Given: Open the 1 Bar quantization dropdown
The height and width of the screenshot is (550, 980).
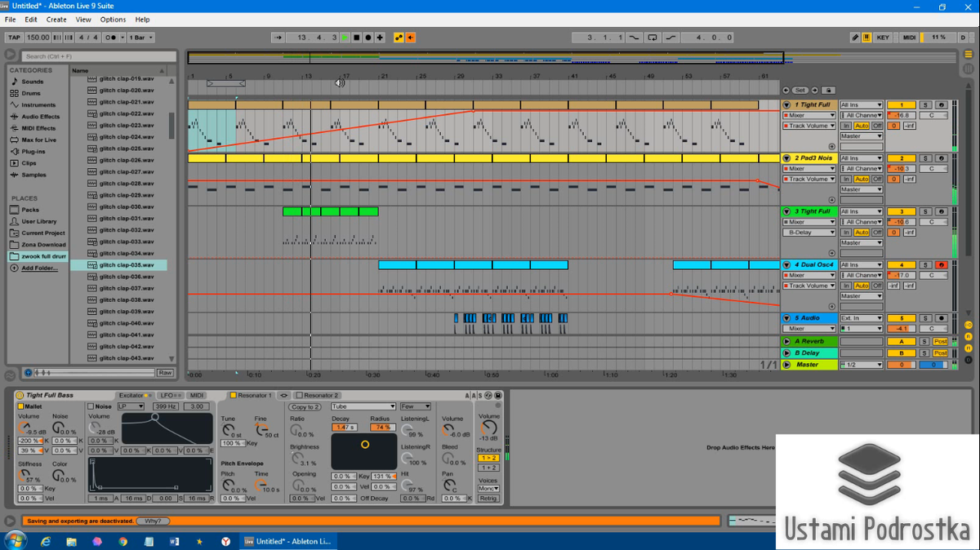Looking at the screenshot, I should [140, 38].
